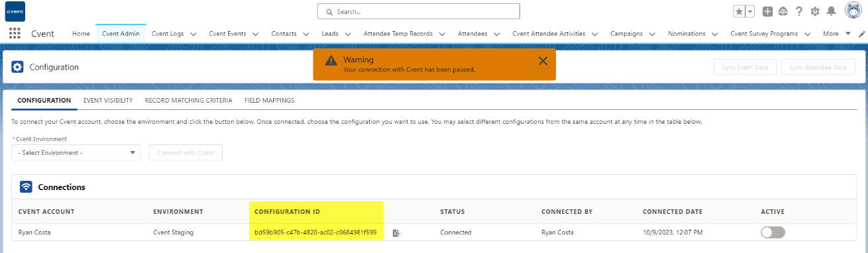Click the Cvent logo
Image resolution: width=868 pixels, height=253 pixels.
pyautogui.click(x=15, y=11)
